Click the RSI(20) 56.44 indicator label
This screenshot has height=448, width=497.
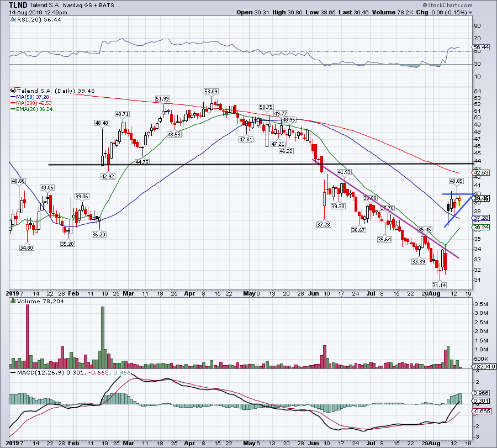coord(39,20)
